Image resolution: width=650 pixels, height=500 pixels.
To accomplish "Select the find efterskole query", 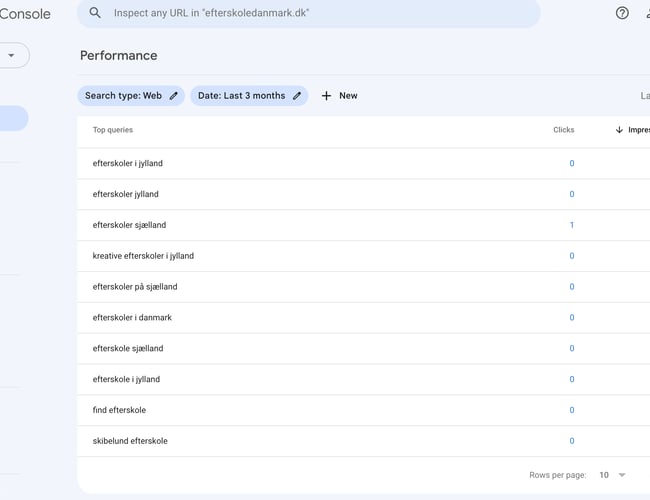I will 119,410.
